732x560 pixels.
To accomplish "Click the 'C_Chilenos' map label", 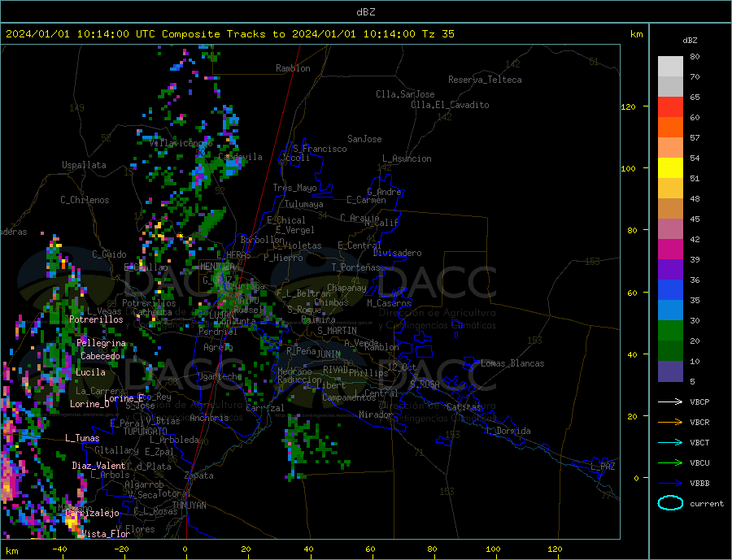I will coord(85,200).
